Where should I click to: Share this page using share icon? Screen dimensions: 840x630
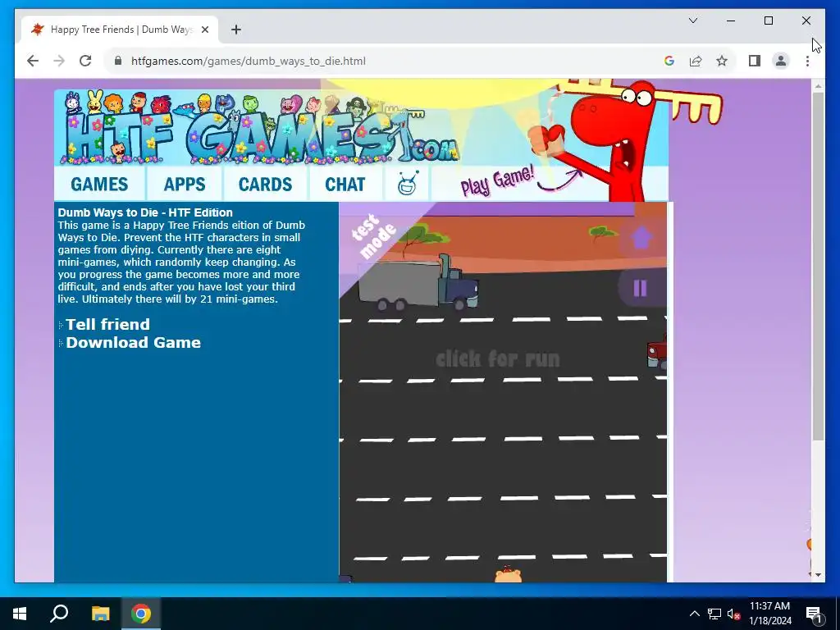click(696, 61)
